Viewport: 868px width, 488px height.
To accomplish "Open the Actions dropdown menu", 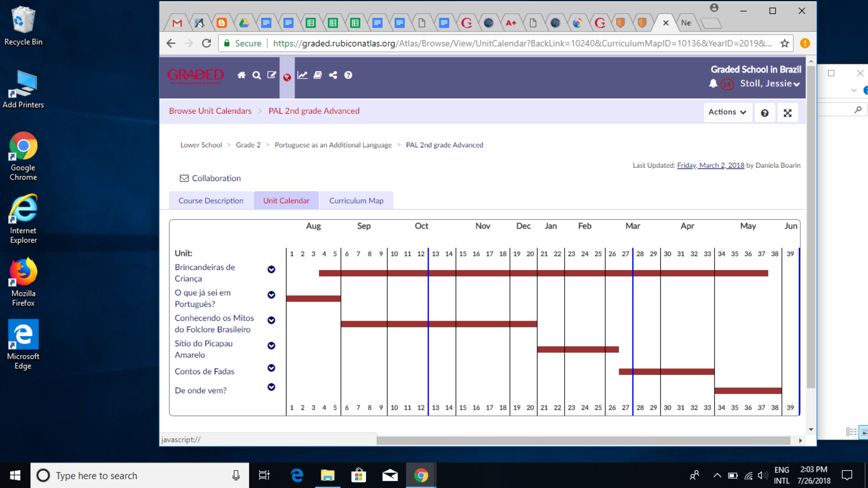I will tap(727, 112).
